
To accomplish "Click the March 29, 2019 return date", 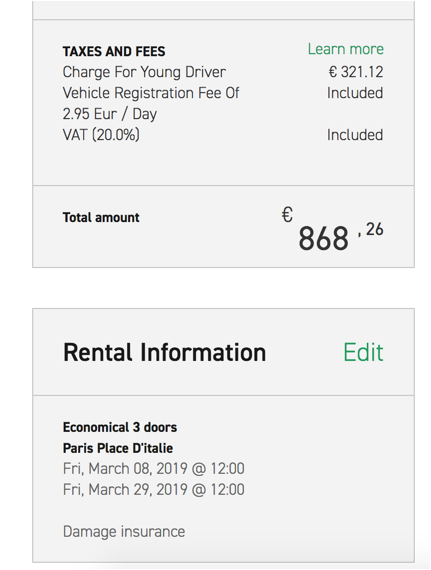I will click(153, 490).
